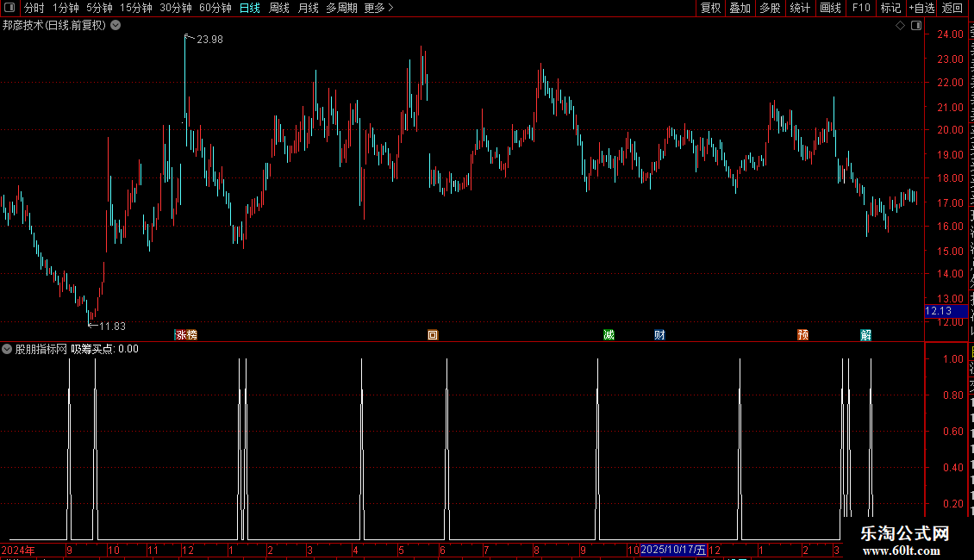Open the 统计 statistics button
Screen dimensions: 974x560
pyautogui.click(x=800, y=8)
